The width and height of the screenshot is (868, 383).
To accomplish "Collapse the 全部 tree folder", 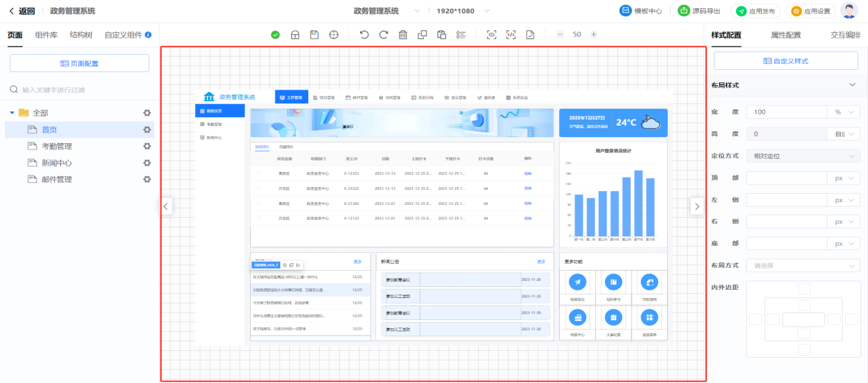I will pyautogui.click(x=12, y=112).
